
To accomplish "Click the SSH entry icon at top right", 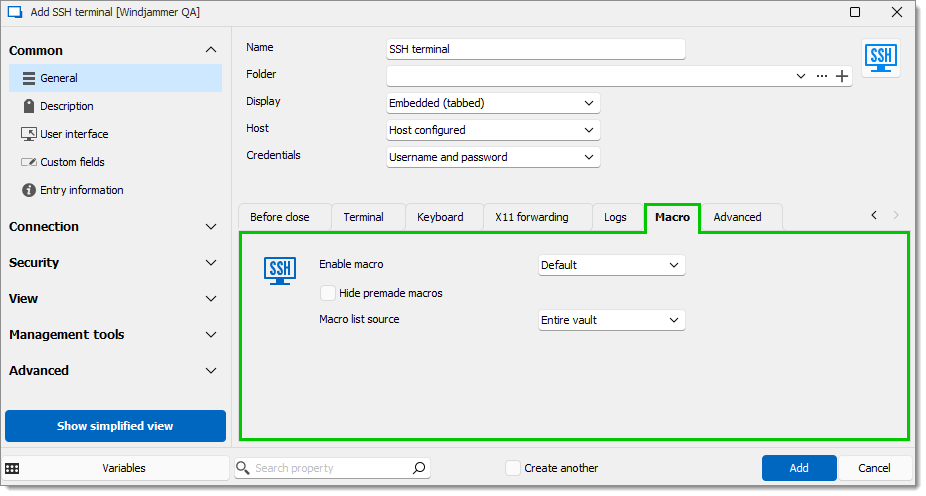I will 881,58.
